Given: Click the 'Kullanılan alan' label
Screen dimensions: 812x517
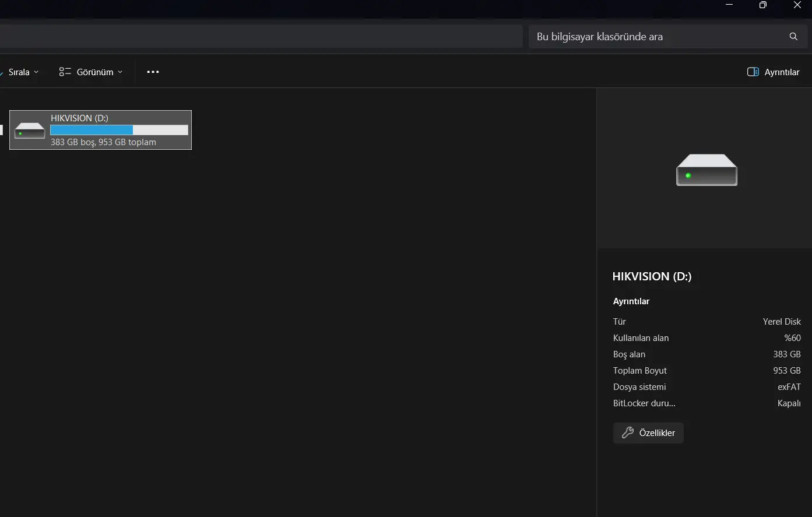Looking at the screenshot, I should (641, 338).
